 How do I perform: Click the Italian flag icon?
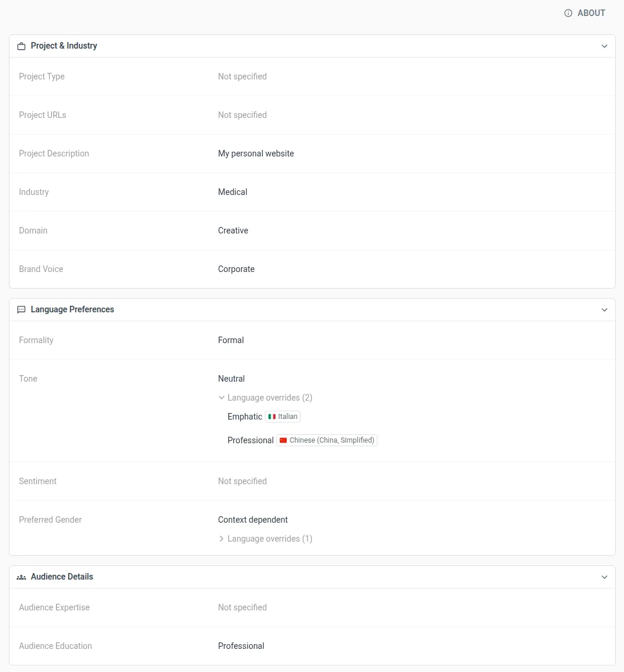pyautogui.click(x=272, y=417)
